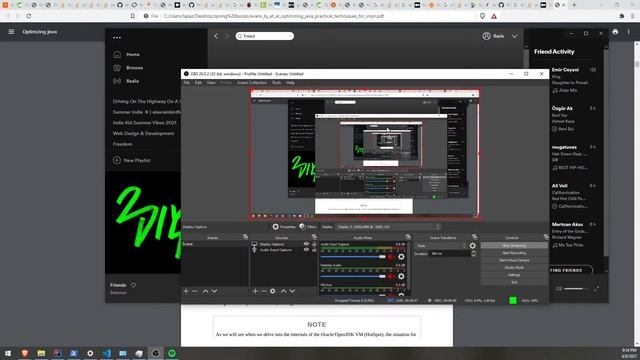Toggle Audio Input Capture source visibility eye
Screen dimensions: 640x360
tap(306, 250)
